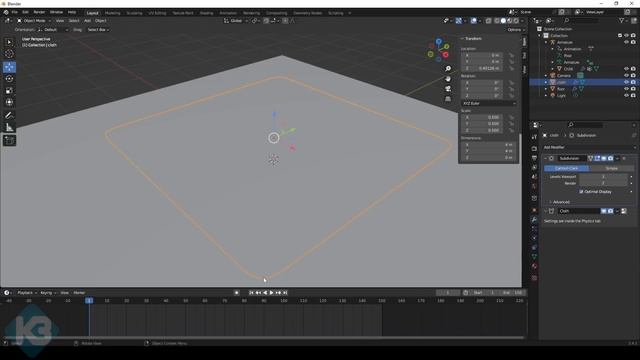Switch to the Modeling workspace tab
The width and height of the screenshot is (640, 360).
click(113, 13)
